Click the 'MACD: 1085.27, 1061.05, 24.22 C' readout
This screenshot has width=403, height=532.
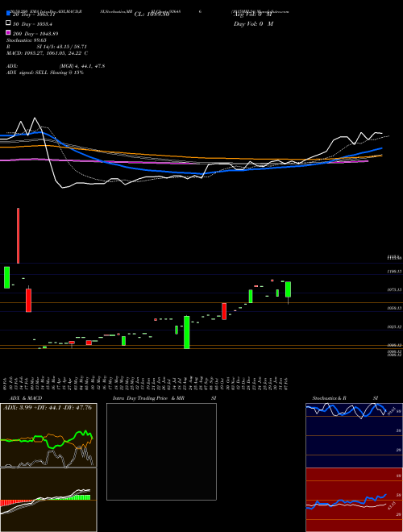point(48,53)
